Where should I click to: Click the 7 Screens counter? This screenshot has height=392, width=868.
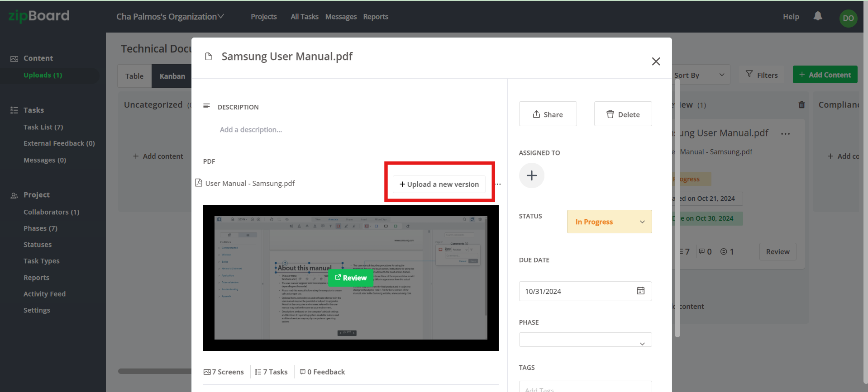tap(224, 372)
